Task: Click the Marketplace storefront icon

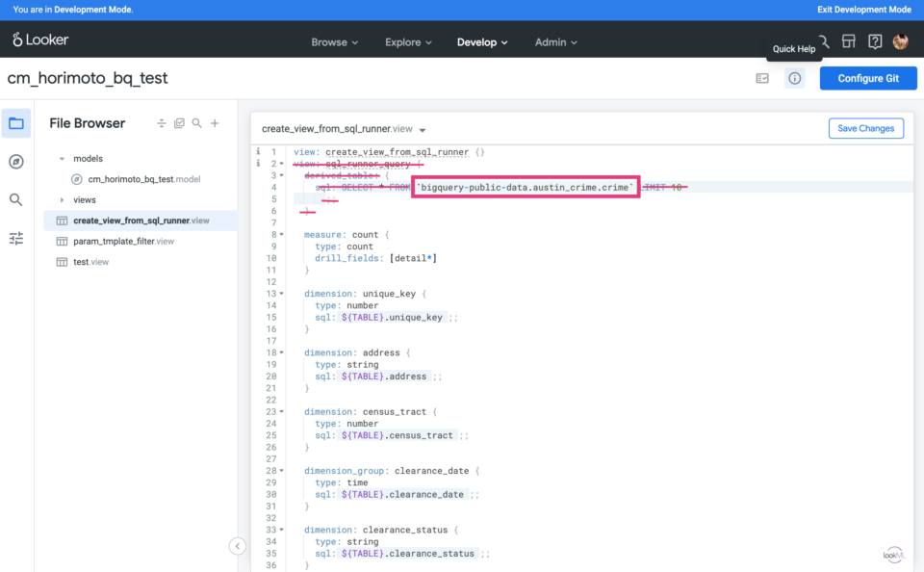Action: tap(848, 41)
